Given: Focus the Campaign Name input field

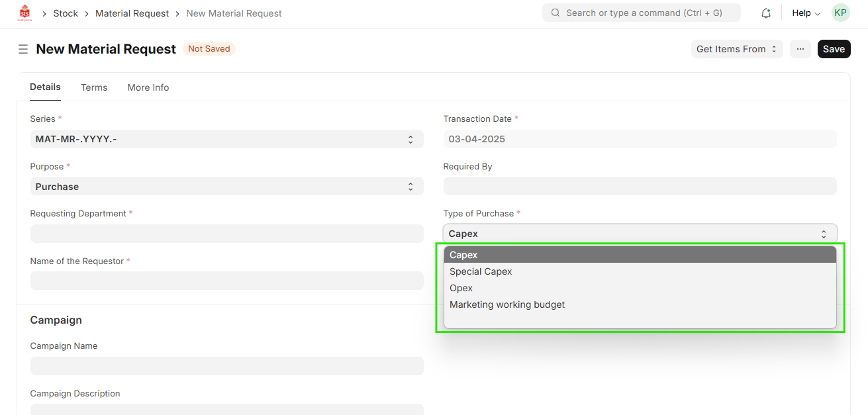Looking at the screenshot, I should coord(226,366).
